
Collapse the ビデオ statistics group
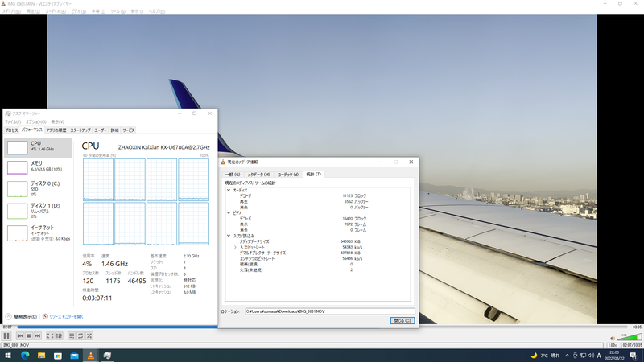229,213
